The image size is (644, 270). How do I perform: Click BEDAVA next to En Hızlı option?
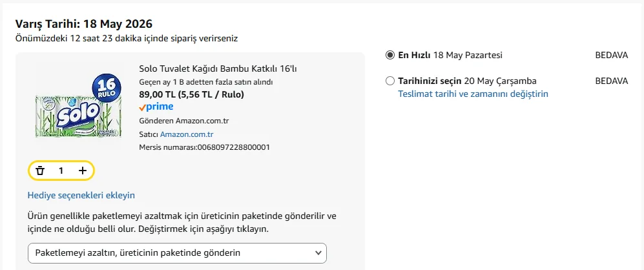click(x=612, y=55)
